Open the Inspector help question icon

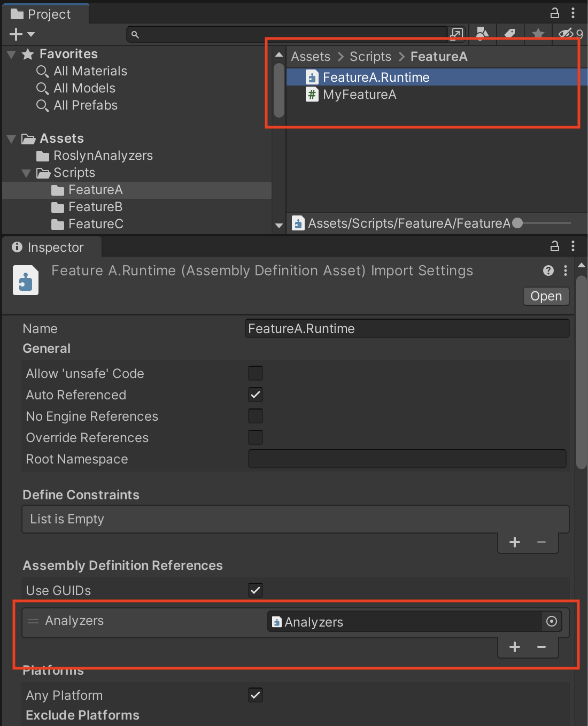(548, 271)
